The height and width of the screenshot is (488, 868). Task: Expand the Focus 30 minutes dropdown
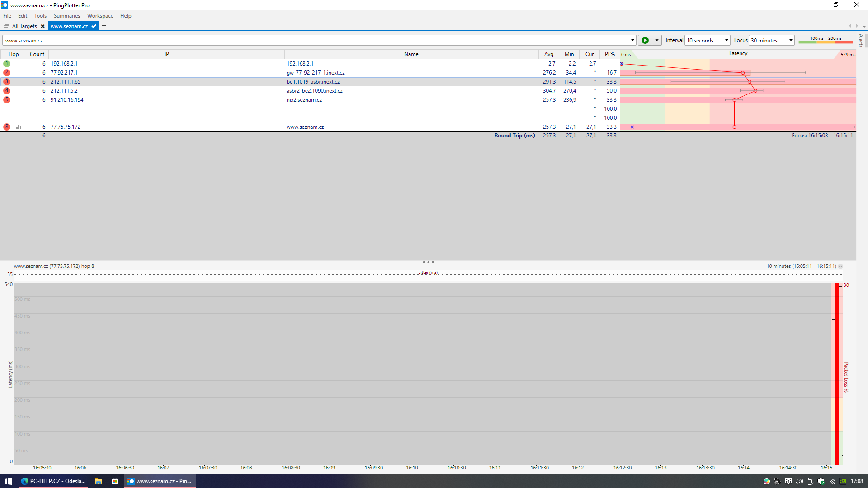pyautogui.click(x=790, y=41)
